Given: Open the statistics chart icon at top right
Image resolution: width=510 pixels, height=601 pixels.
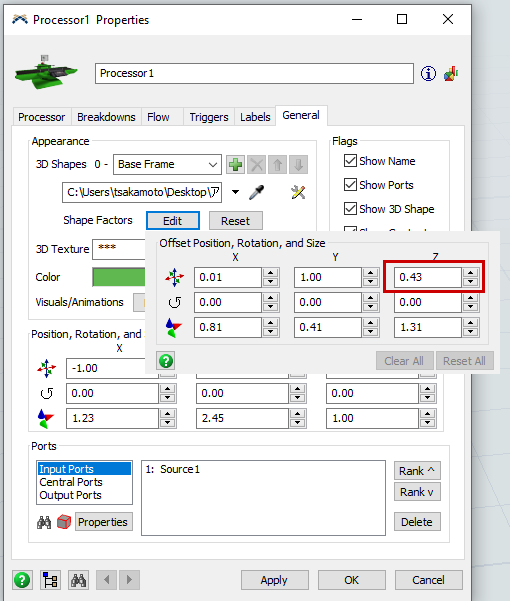Looking at the screenshot, I should [x=451, y=73].
